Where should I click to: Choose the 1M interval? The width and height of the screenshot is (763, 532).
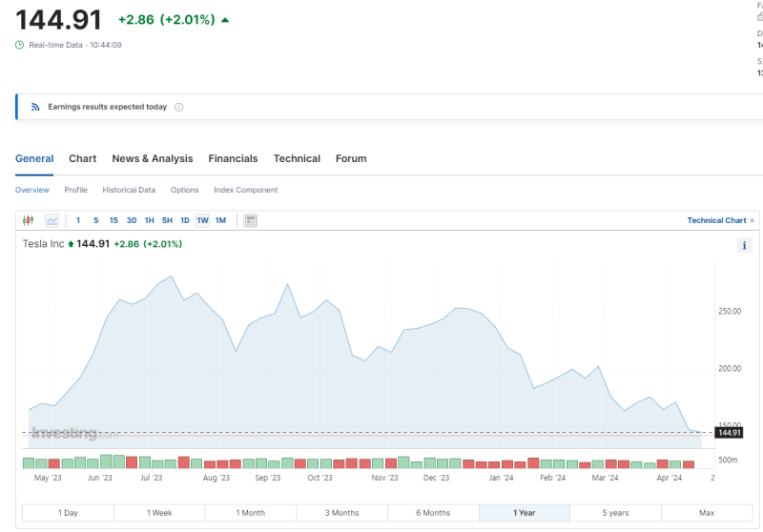point(220,220)
